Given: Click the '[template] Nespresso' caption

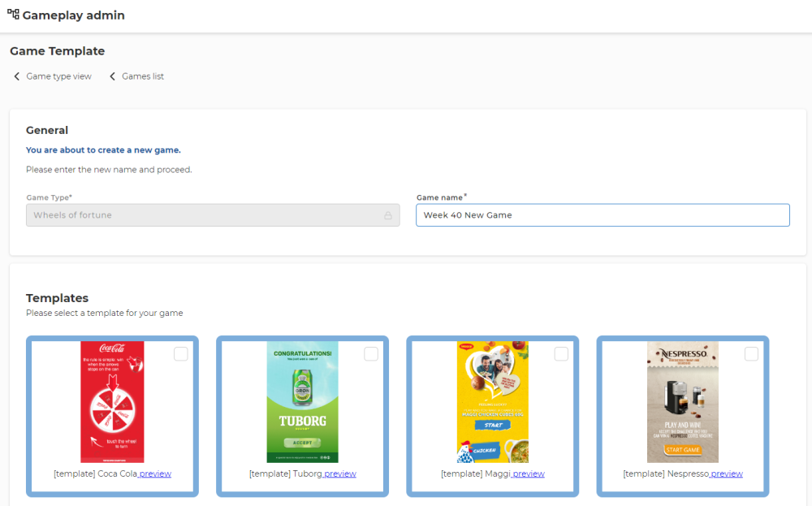Looking at the screenshot, I should coord(666,474).
